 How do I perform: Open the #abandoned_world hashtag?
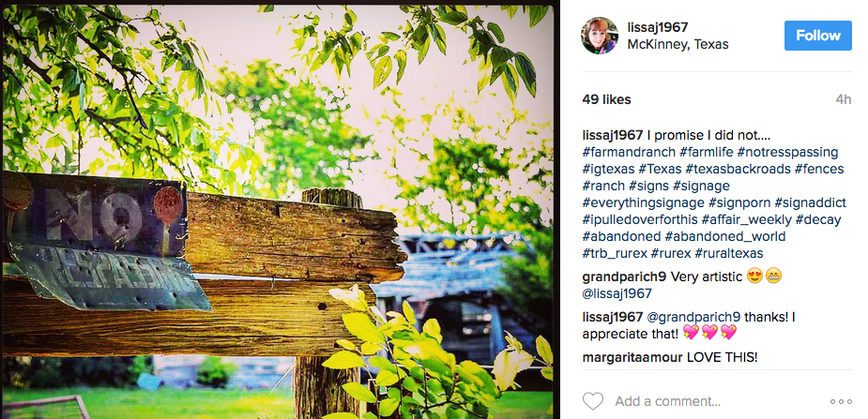[725, 236]
